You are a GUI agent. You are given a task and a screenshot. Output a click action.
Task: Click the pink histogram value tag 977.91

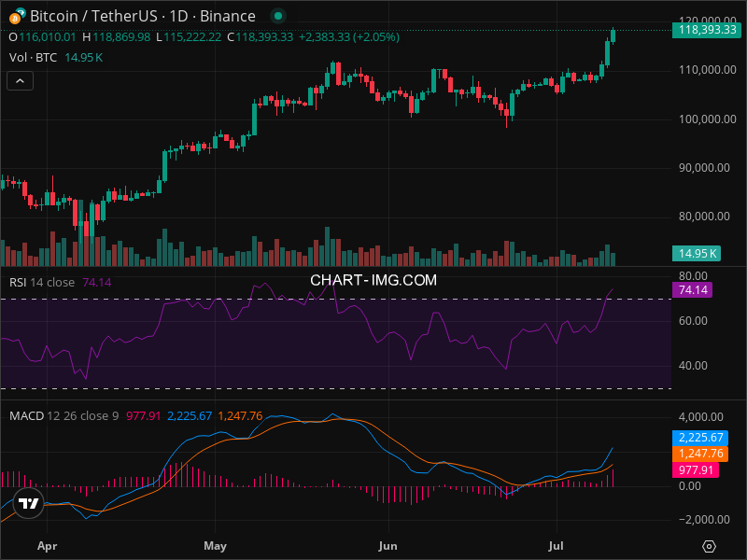click(696, 470)
